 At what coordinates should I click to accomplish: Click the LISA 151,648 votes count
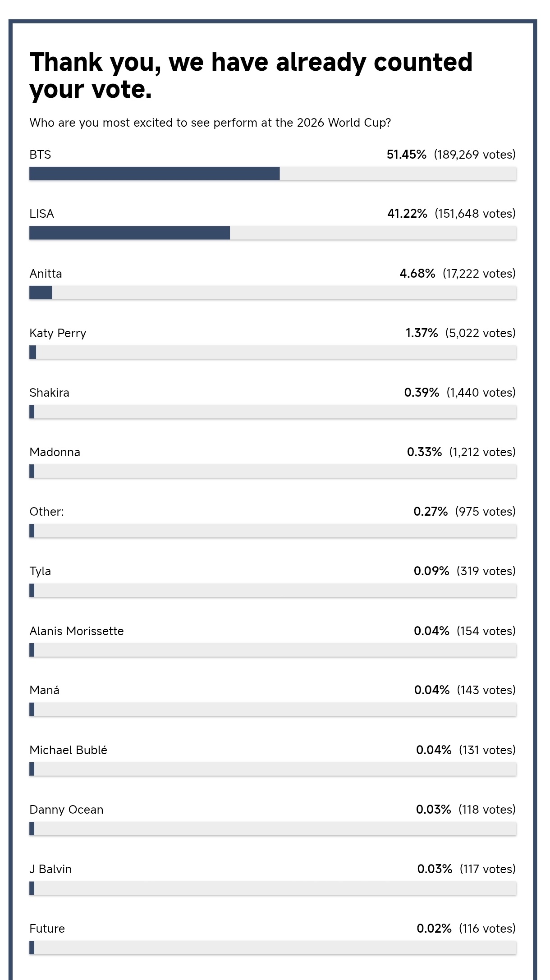click(x=475, y=214)
